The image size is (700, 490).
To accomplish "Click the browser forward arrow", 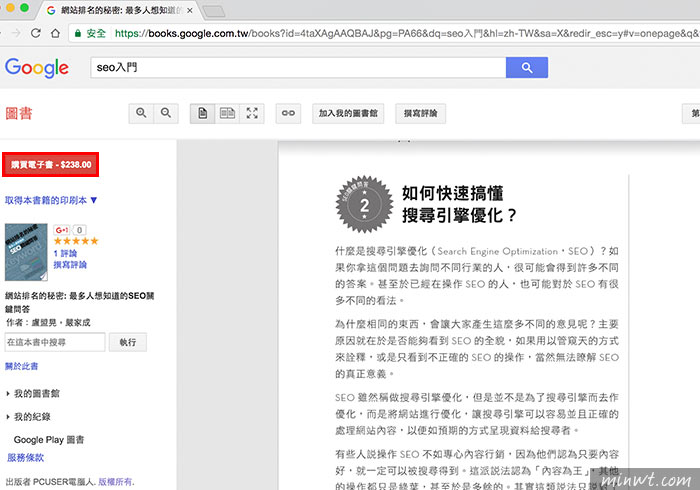I will [16, 33].
